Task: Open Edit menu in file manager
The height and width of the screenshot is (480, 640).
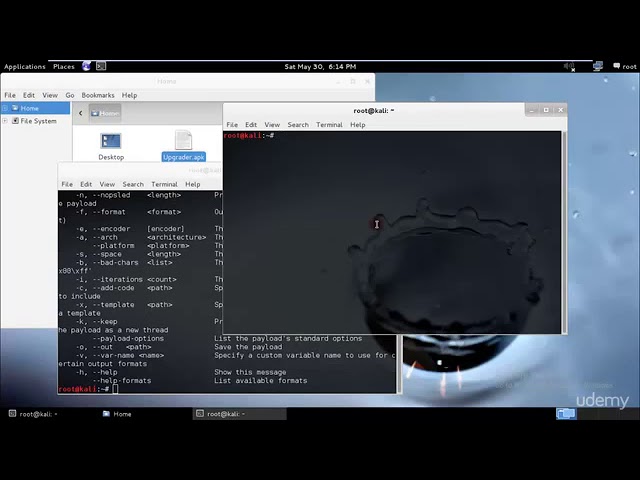Action: (x=29, y=95)
